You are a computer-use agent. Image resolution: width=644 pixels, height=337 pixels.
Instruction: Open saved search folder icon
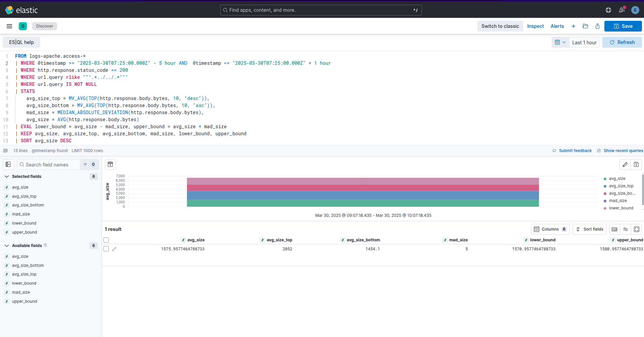586,26
